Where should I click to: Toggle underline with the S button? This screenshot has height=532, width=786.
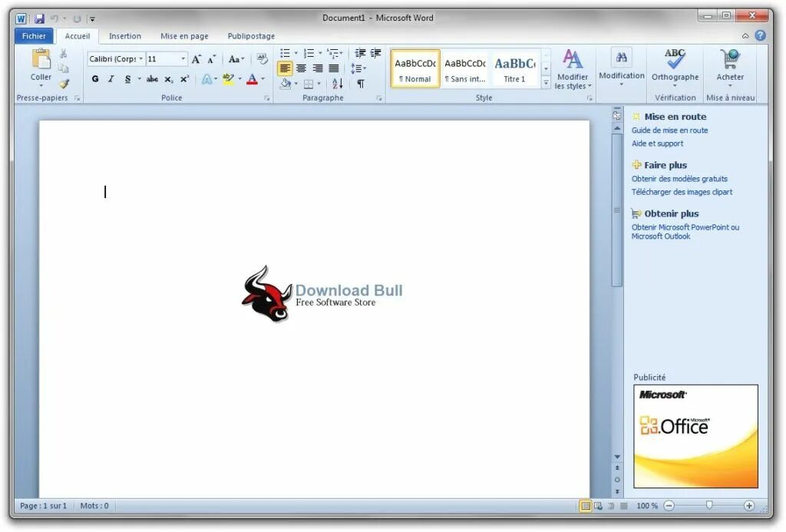128,79
